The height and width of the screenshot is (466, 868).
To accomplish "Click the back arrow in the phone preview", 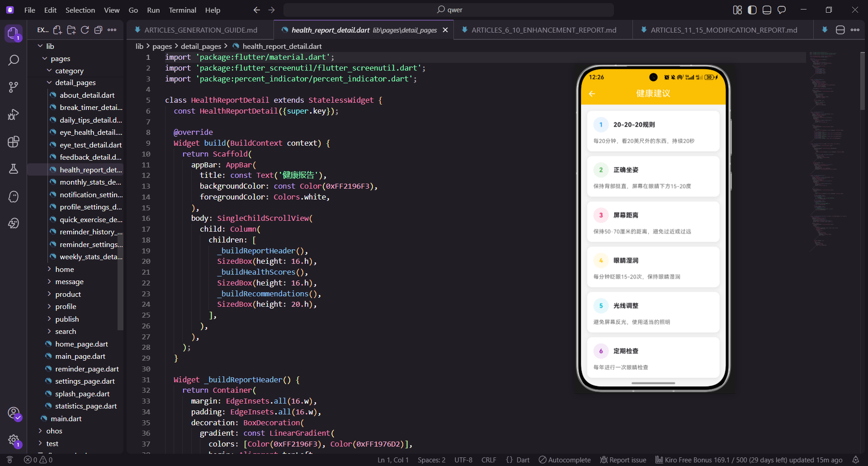I will click(x=592, y=94).
